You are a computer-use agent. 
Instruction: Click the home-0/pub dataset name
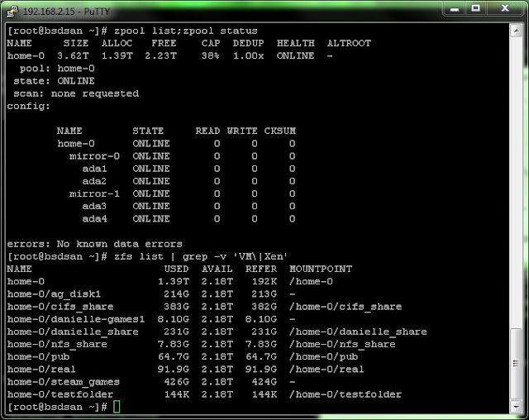click(x=38, y=356)
